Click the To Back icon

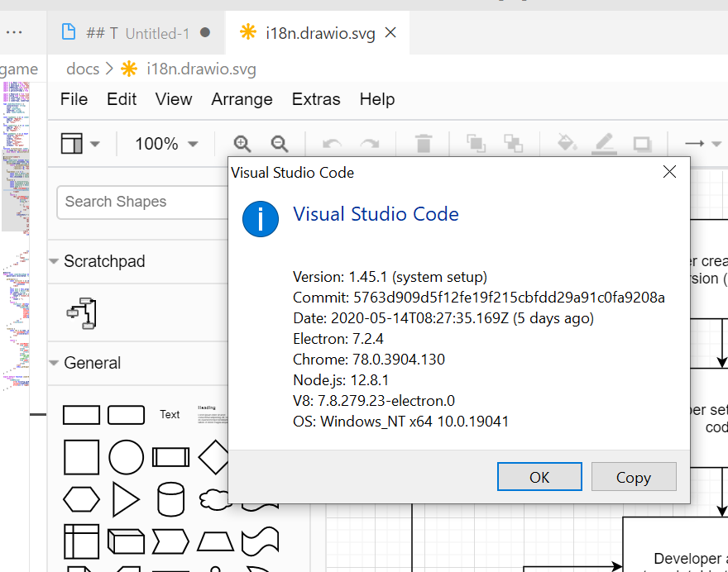pyautogui.click(x=514, y=143)
